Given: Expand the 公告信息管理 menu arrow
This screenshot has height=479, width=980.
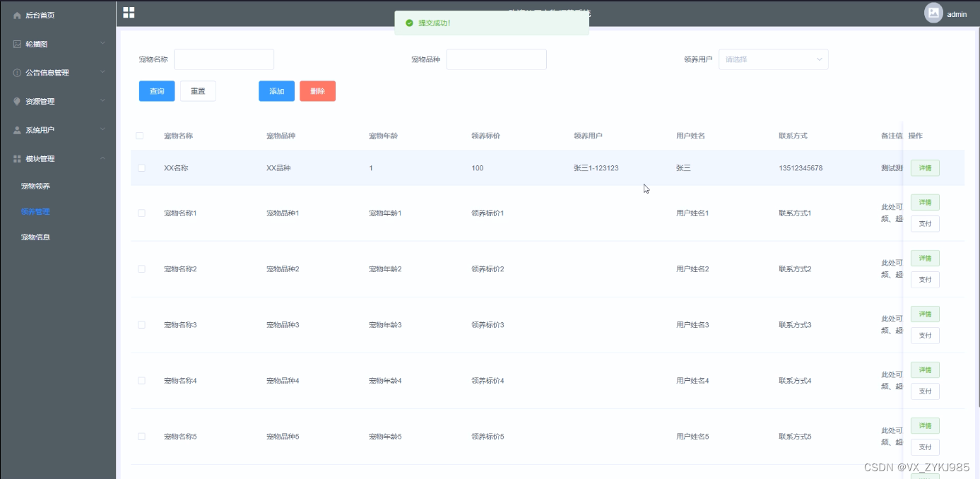Looking at the screenshot, I should (x=102, y=72).
